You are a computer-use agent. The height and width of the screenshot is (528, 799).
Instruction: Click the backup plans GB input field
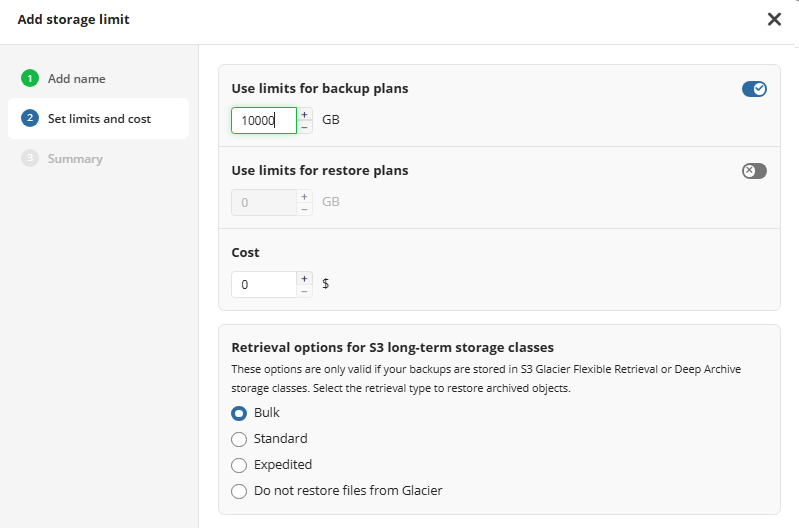(263, 120)
